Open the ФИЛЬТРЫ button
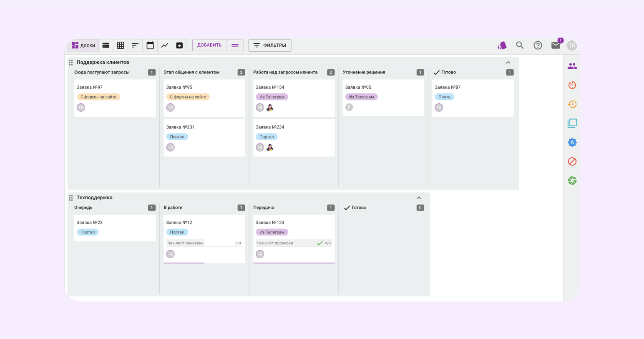The image size is (644, 339). pos(270,45)
